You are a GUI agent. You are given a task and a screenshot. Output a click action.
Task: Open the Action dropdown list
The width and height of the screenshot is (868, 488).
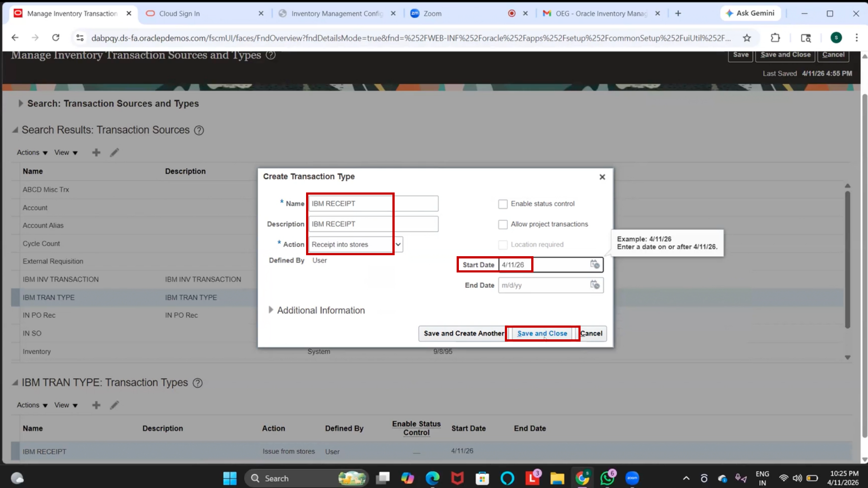click(398, 244)
